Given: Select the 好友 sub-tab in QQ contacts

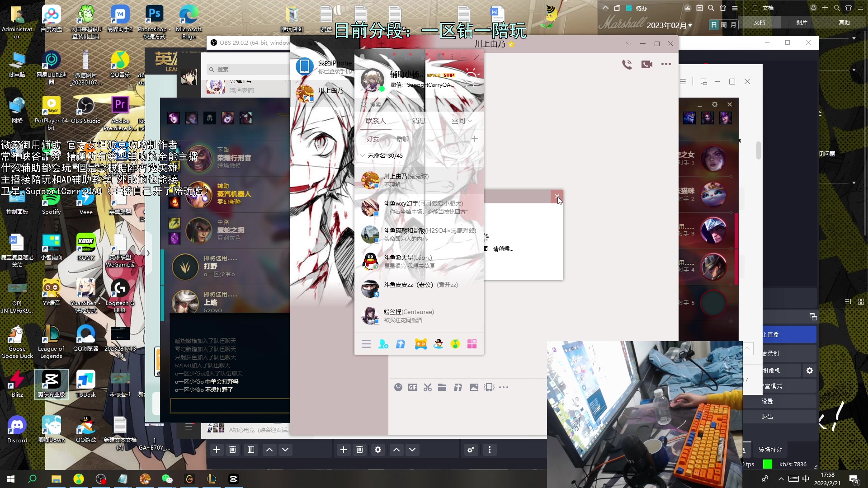Looking at the screenshot, I should point(373,139).
